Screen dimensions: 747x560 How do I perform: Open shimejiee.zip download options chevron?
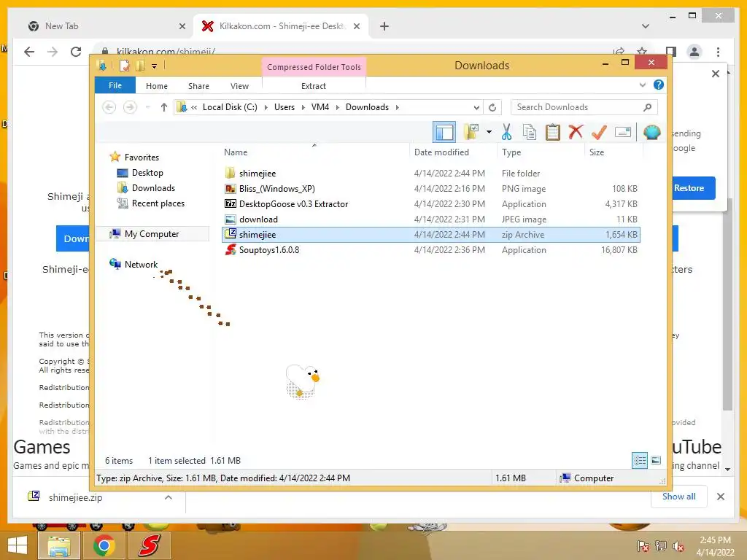click(169, 497)
